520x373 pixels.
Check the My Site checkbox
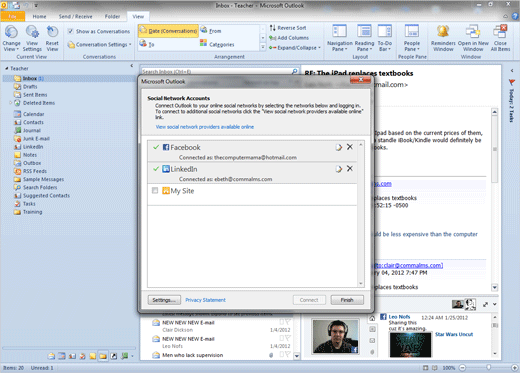click(155, 190)
